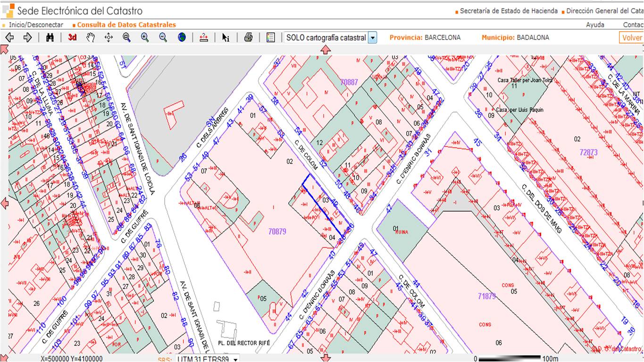
Task: Show full extent with globe icon
Action: pos(182,38)
